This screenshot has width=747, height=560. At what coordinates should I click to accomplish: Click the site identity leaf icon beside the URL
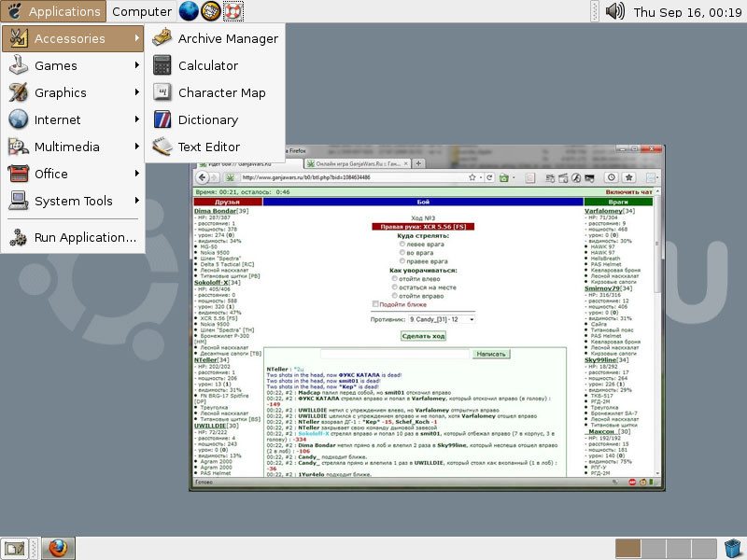(230, 177)
